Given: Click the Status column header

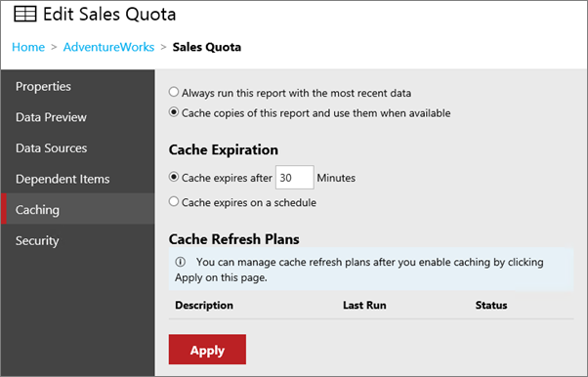Looking at the screenshot, I should click(x=491, y=305).
